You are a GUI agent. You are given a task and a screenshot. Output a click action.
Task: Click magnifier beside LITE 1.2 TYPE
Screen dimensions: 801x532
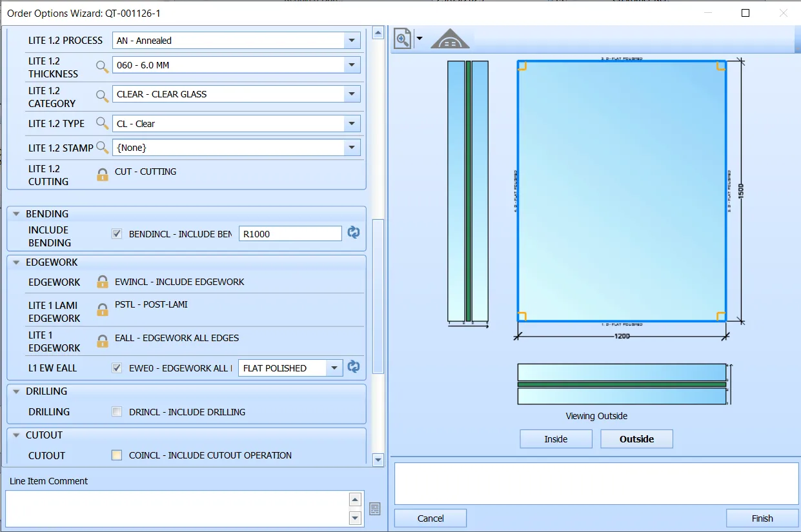point(102,123)
